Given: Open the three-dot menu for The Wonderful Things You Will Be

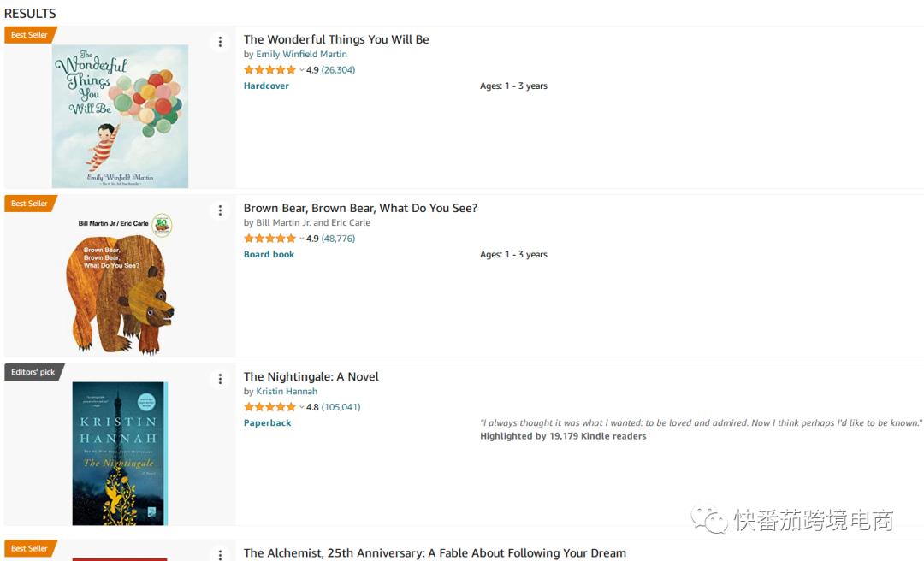Looking at the screenshot, I should tap(220, 42).
